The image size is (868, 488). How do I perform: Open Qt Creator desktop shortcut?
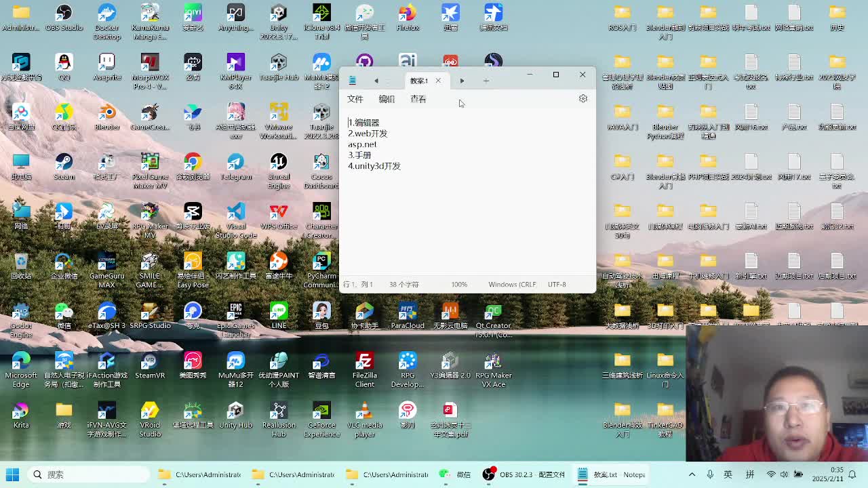(x=493, y=319)
